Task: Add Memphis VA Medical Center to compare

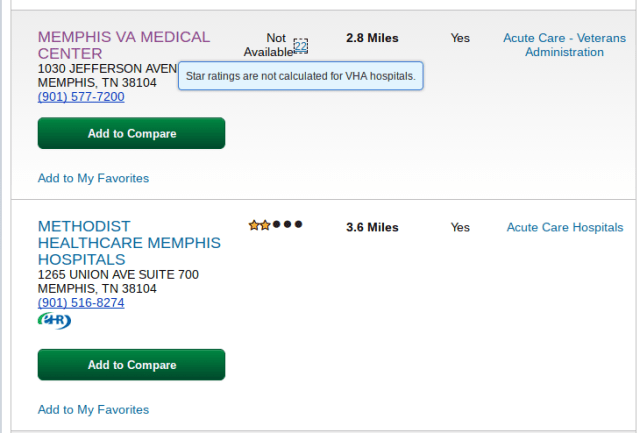Action: point(131,133)
